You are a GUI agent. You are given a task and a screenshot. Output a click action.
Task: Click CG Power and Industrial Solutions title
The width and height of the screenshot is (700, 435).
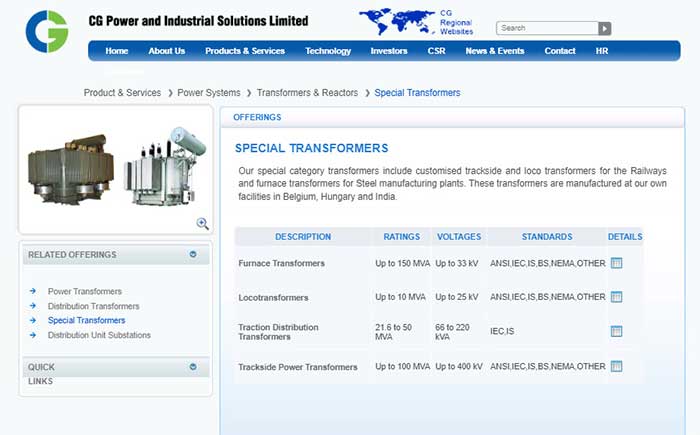pyautogui.click(x=198, y=21)
